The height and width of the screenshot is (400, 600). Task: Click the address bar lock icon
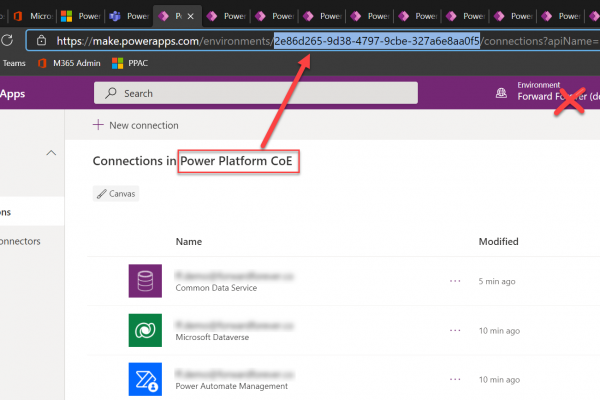(x=41, y=41)
